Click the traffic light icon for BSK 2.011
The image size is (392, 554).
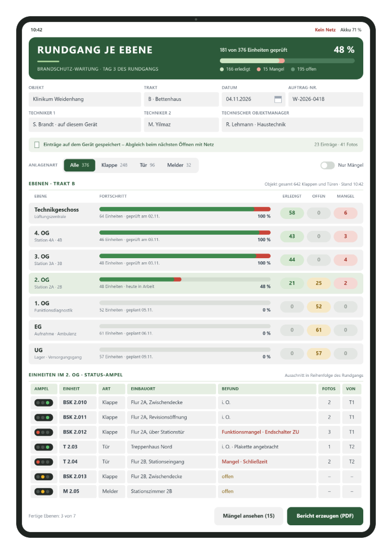tap(43, 417)
